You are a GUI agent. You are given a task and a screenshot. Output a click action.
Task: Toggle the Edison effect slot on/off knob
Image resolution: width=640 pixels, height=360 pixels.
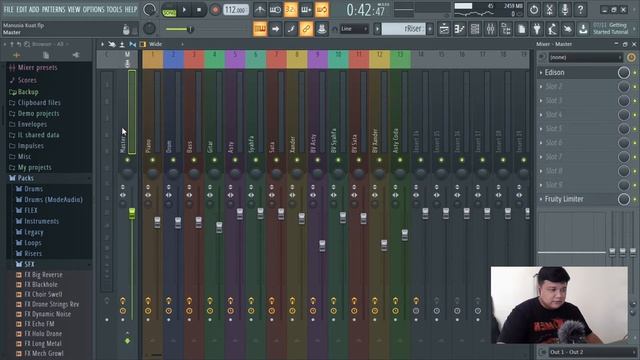pos(624,73)
